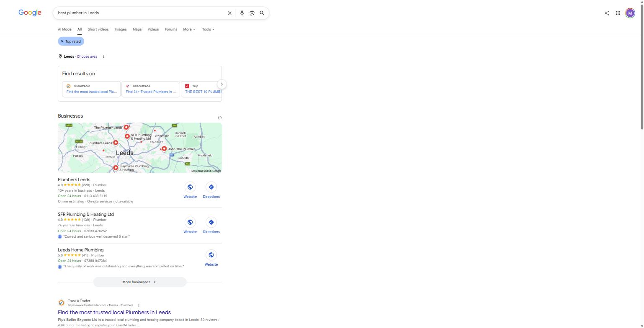
Task: Open Plumbers Leeds business listing title
Action: pyautogui.click(x=74, y=180)
